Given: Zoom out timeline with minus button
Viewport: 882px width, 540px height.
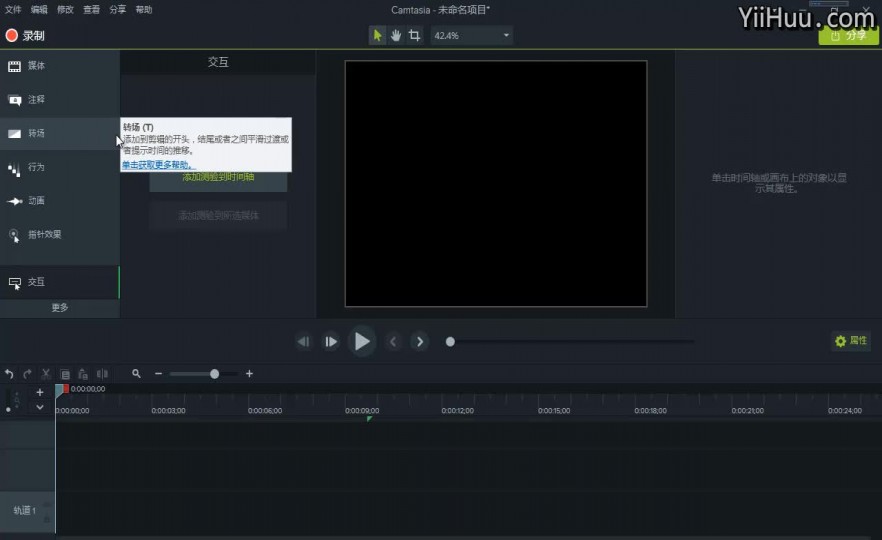Looking at the screenshot, I should pyautogui.click(x=158, y=374).
